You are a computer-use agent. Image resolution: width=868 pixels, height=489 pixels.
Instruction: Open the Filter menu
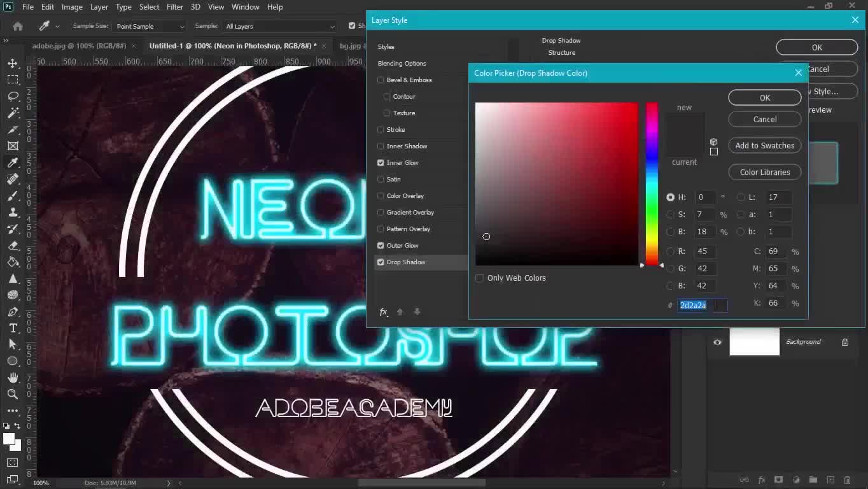click(x=174, y=7)
